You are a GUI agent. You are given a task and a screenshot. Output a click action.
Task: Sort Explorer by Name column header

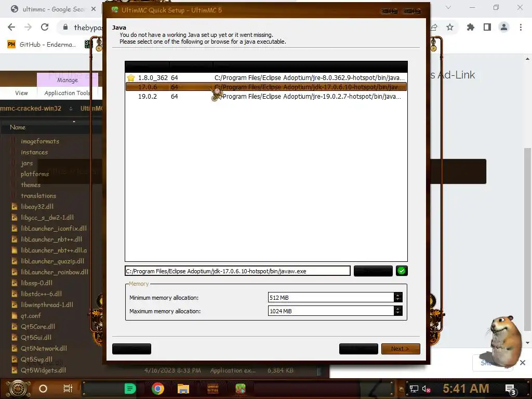[x=18, y=127]
